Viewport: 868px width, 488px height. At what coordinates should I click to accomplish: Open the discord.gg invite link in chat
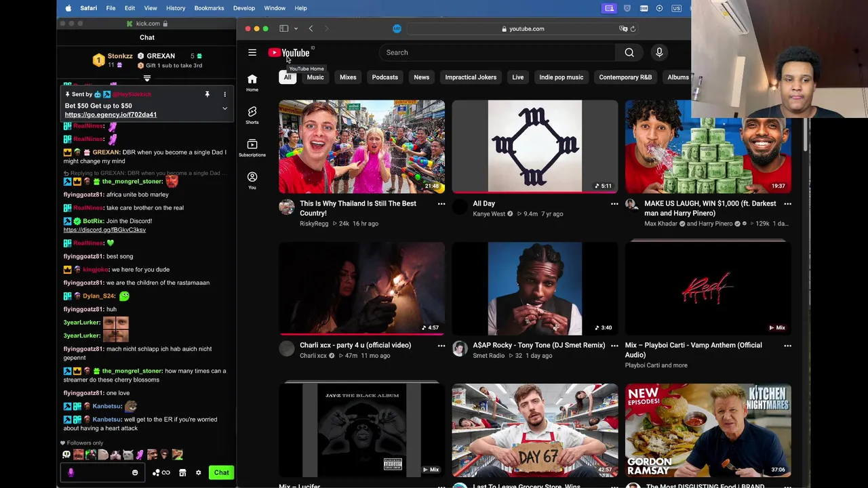104,230
